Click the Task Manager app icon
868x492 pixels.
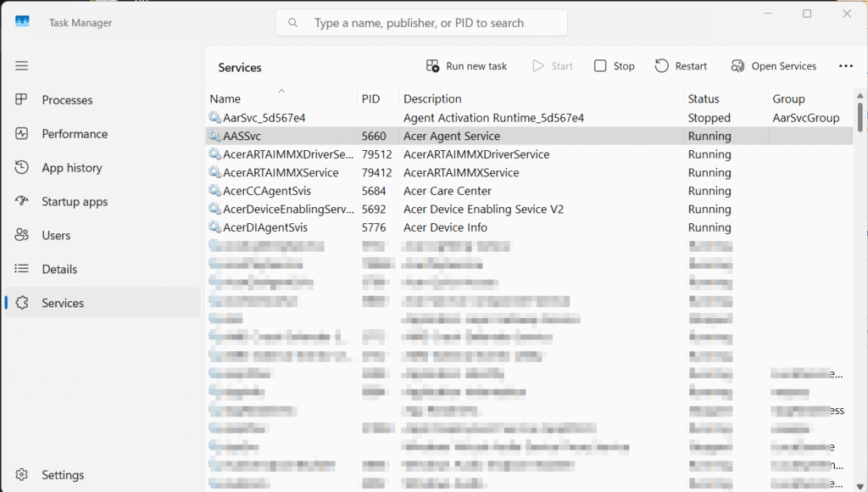(22, 21)
